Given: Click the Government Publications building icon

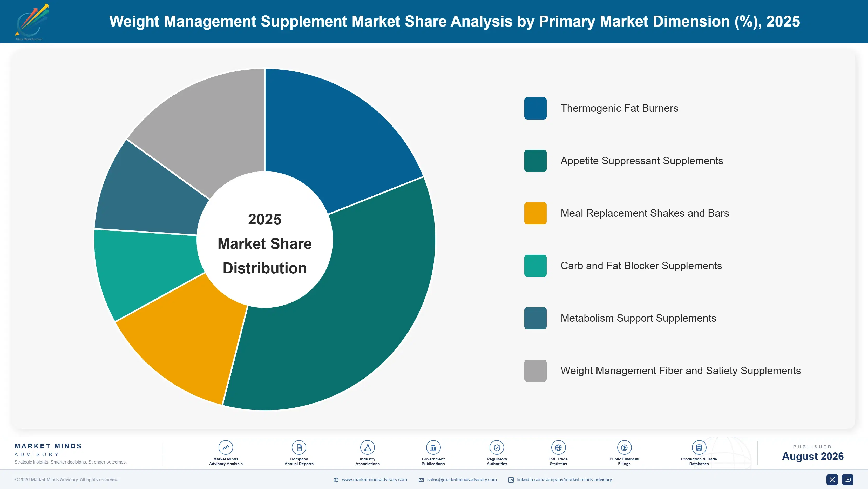Looking at the screenshot, I should click(433, 447).
